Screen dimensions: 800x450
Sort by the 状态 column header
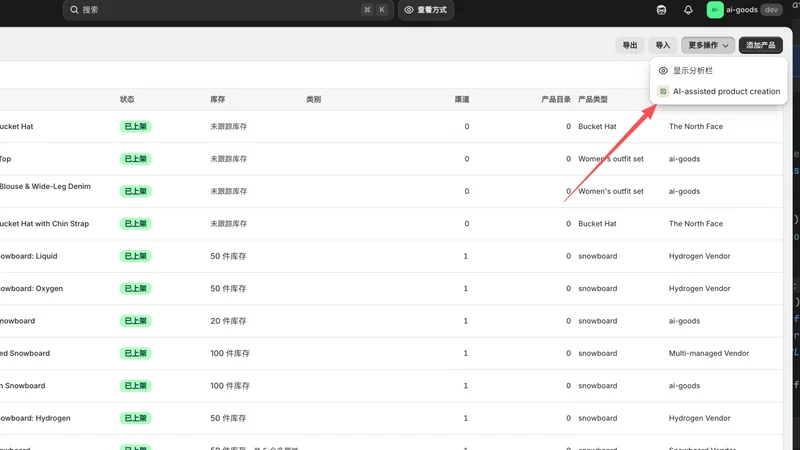(x=127, y=99)
